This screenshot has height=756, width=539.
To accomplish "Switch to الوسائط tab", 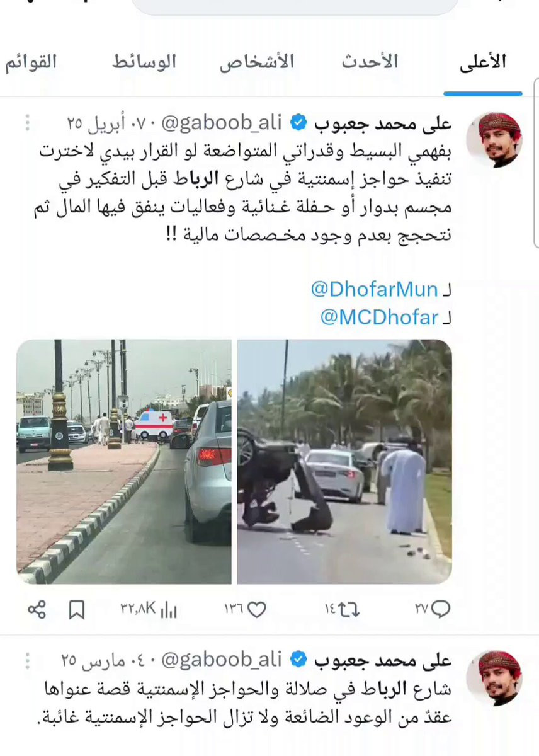I will [x=144, y=62].
